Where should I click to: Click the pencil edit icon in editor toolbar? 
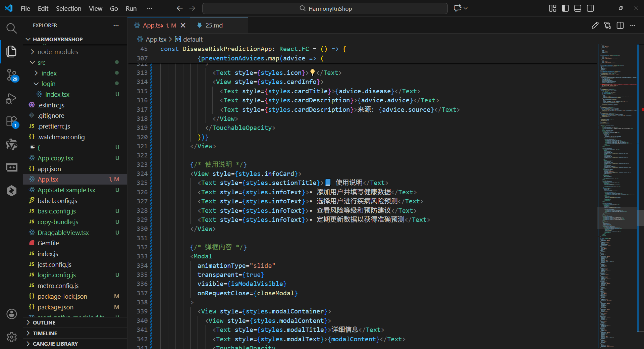595,26
